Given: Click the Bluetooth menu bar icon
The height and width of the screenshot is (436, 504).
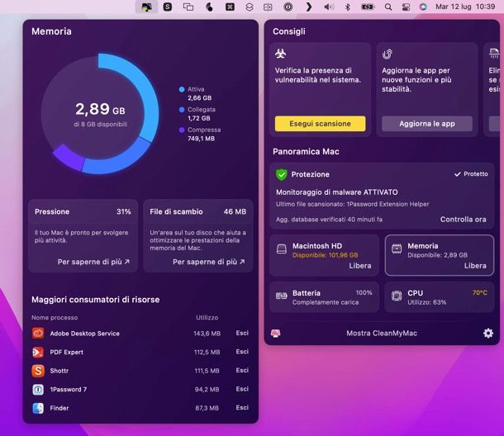Looking at the screenshot, I should [x=348, y=7].
